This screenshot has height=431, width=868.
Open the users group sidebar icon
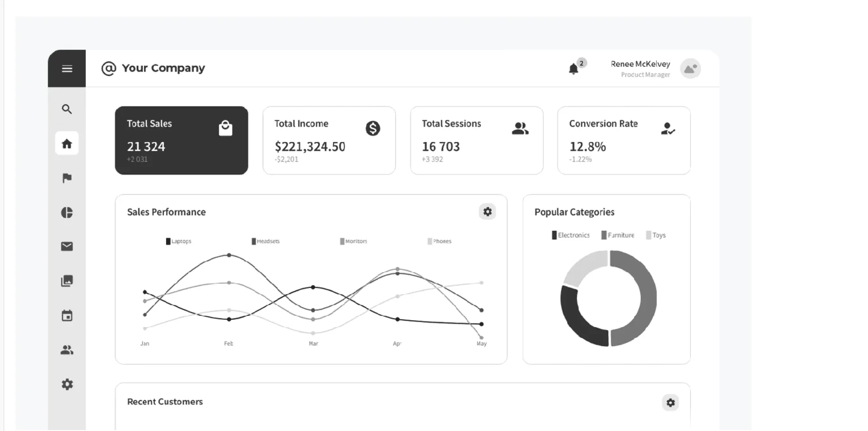[67, 350]
